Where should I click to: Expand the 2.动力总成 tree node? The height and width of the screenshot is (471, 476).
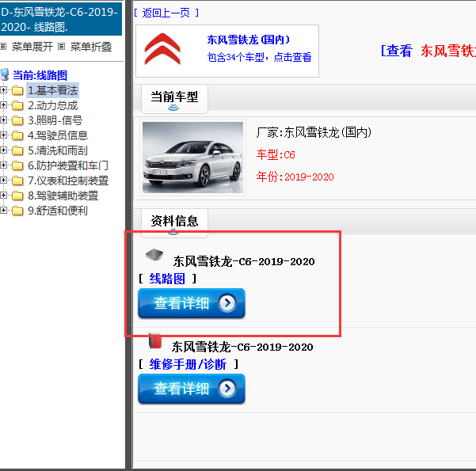click(x=3, y=105)
